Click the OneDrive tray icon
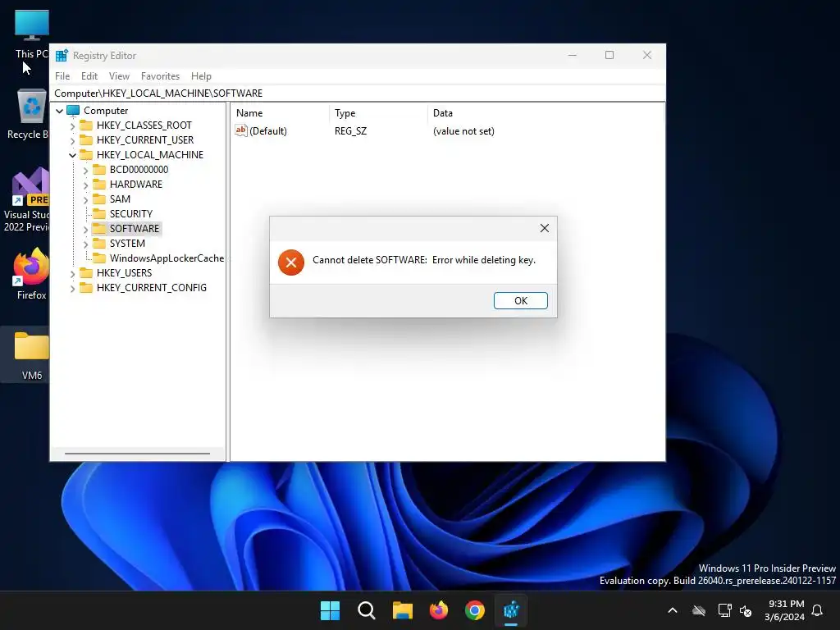This screenshot has width=840, height=630. (x=699, y=610)
